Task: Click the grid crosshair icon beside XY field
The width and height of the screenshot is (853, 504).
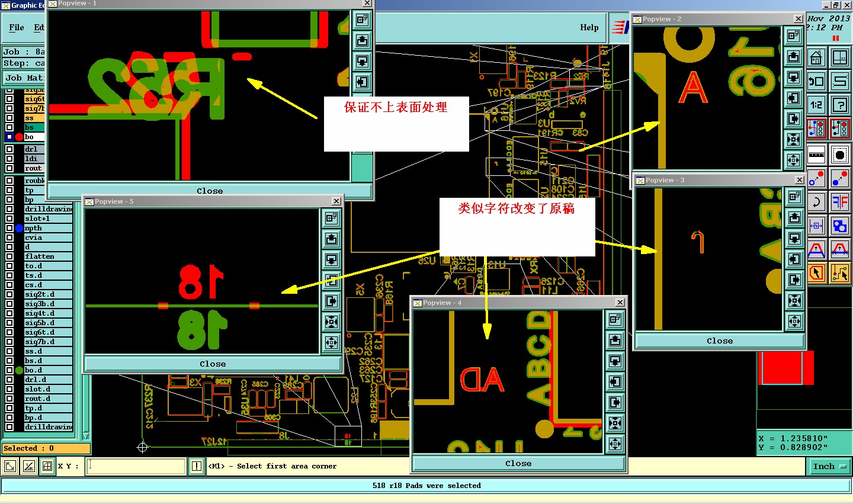Action: pyautogui.click(x=47, y=466)
